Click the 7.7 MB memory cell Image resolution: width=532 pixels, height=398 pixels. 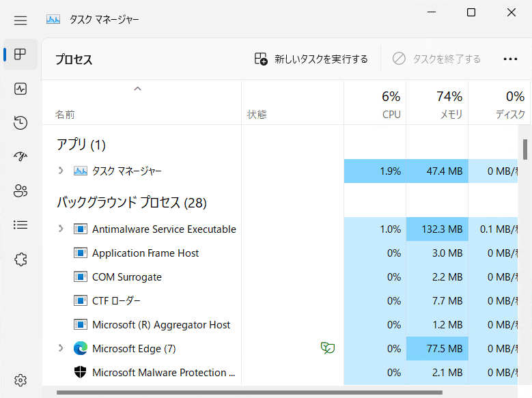coord(437,300)
